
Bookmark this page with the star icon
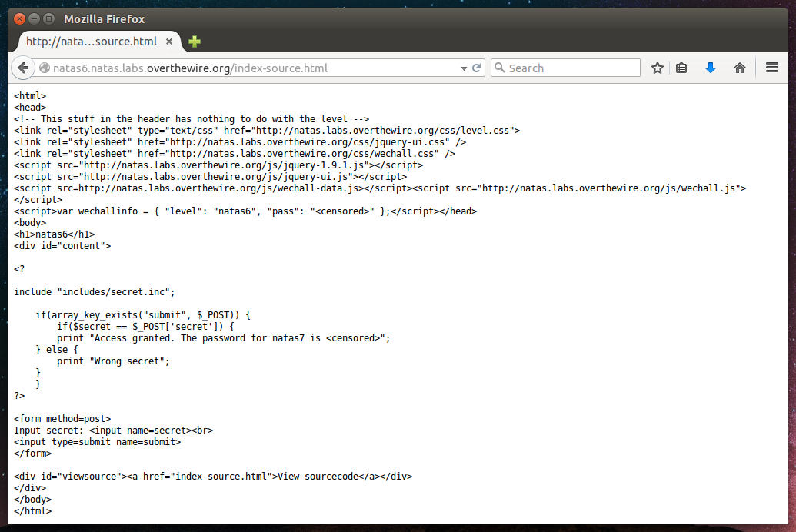(x=658, y=68)
